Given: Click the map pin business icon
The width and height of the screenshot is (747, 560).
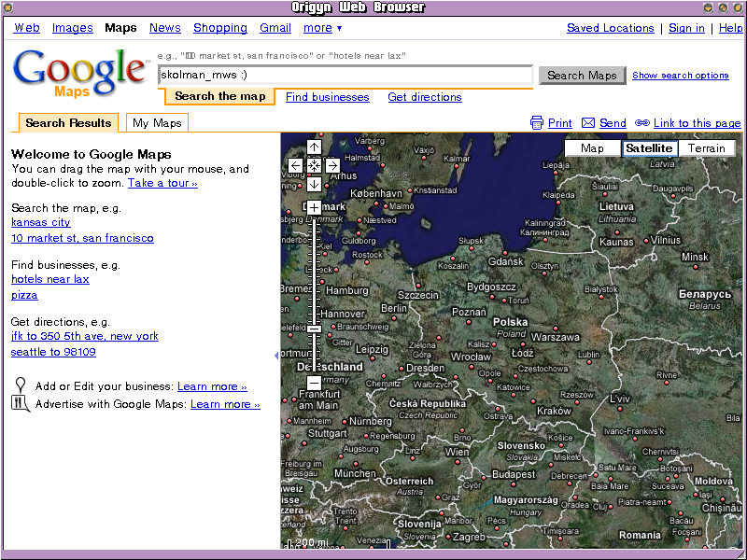Looking at the screenshot, I should [x=20, y=385].
